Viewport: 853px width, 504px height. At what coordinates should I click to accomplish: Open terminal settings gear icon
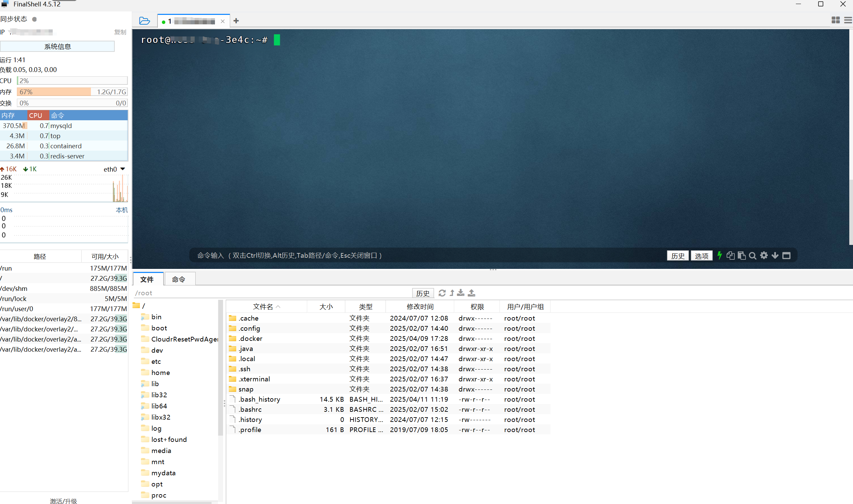click(x=764, y=255)
